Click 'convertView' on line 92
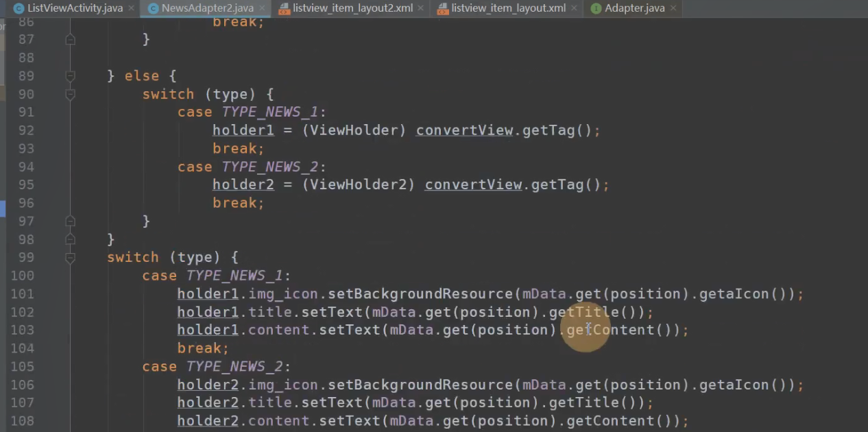This screenshot has height=432, width=868. (464, 130)
